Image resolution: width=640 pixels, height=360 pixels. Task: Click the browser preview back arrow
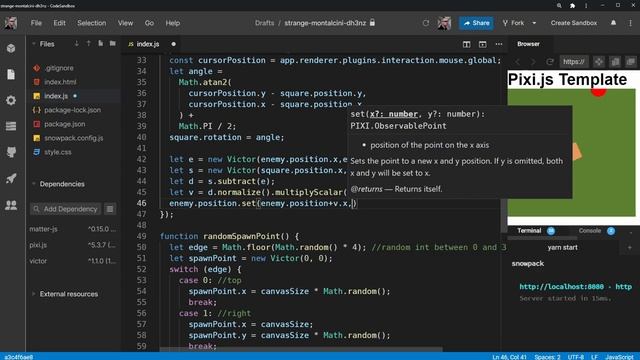[x=518, y=62]
